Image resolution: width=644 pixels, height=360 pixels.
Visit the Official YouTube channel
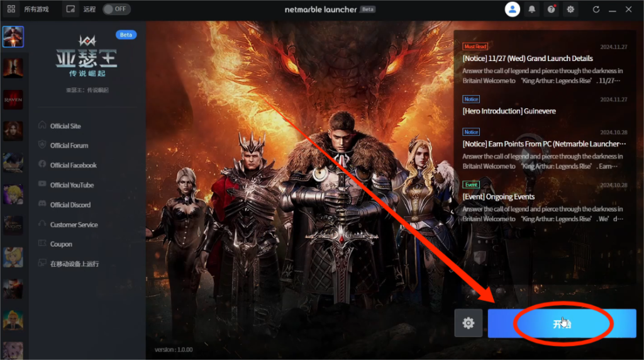[72, 185]
